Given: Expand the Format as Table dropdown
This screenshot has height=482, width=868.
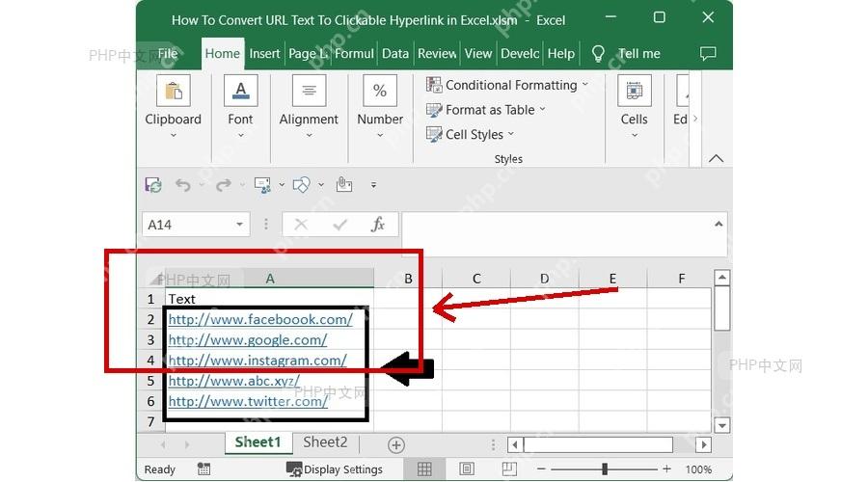Looking at the screenshot, I should 542,109.
